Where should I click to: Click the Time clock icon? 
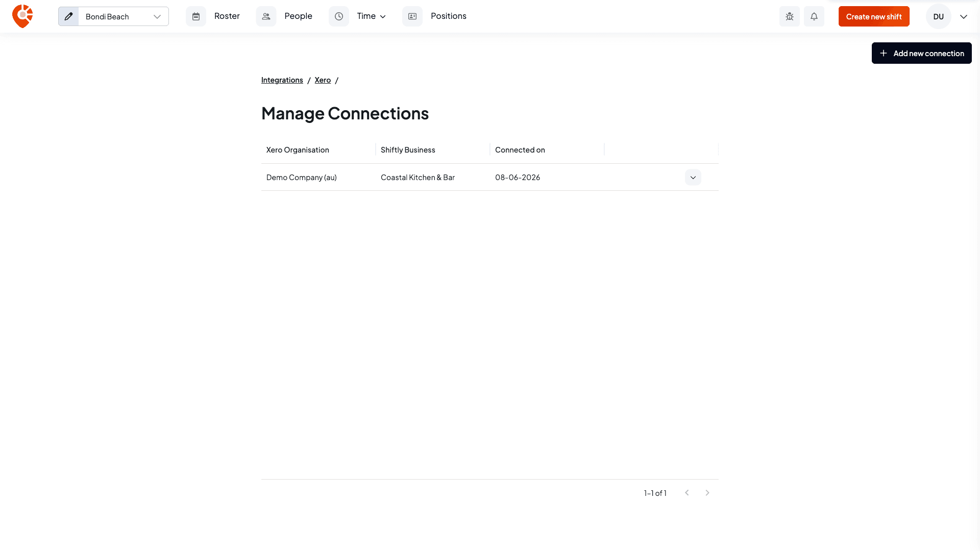(339, 16)
